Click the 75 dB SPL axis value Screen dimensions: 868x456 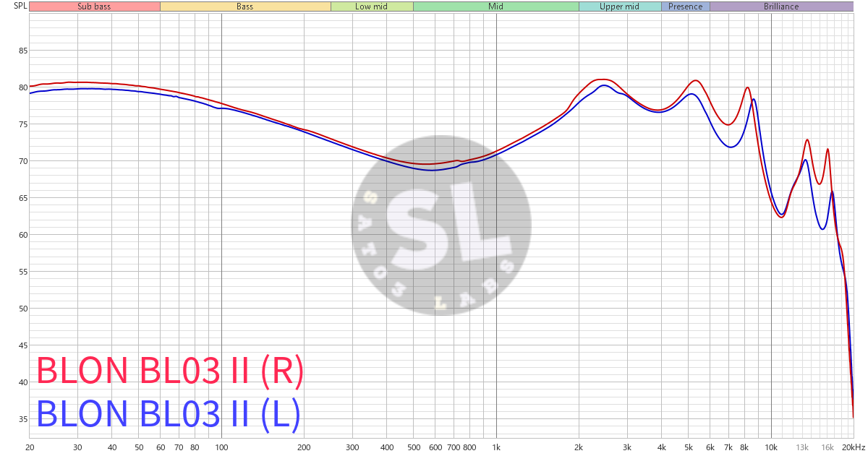(23, 124)
